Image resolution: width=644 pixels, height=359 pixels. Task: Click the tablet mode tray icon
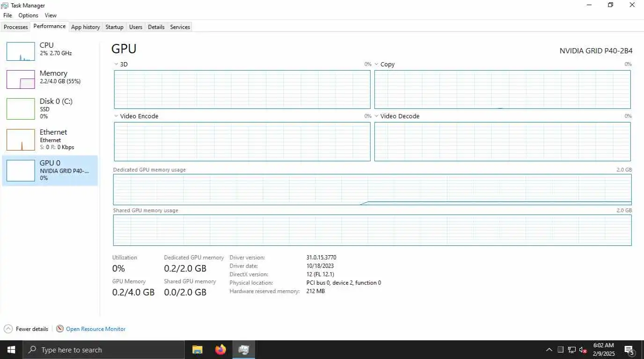pyautogui.click(x=560, y=350)
